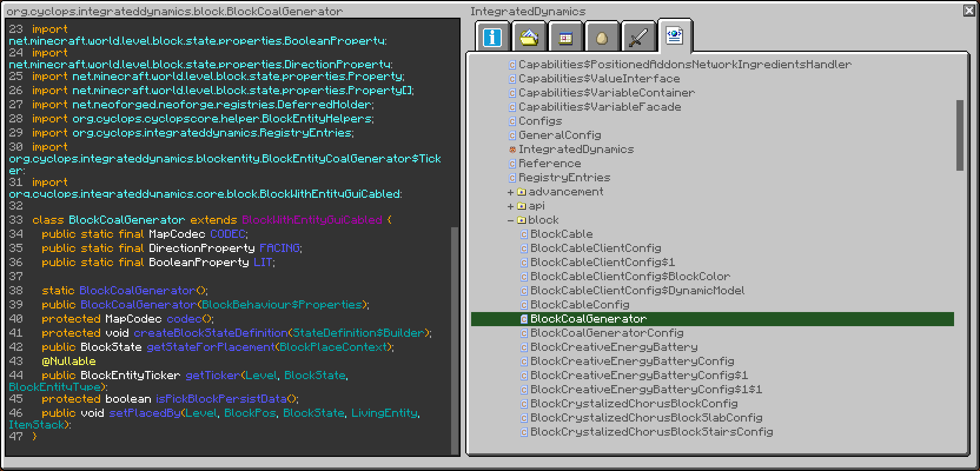Click the code viewer scrollbar thumb
Image resolution: width=980 pixels, height=471 pixels.
tap(454, 340)
